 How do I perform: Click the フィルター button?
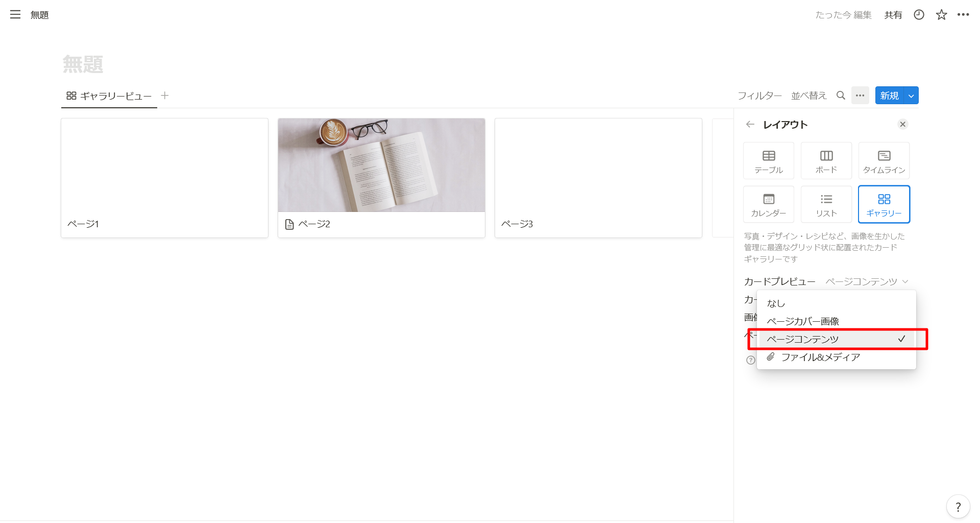(x=759, y=96)
